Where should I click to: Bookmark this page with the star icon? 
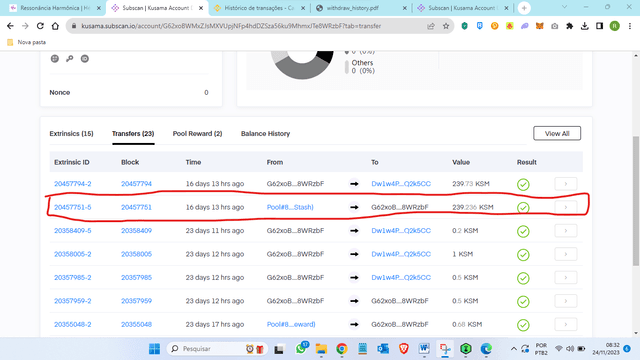(x=446, y=26)
